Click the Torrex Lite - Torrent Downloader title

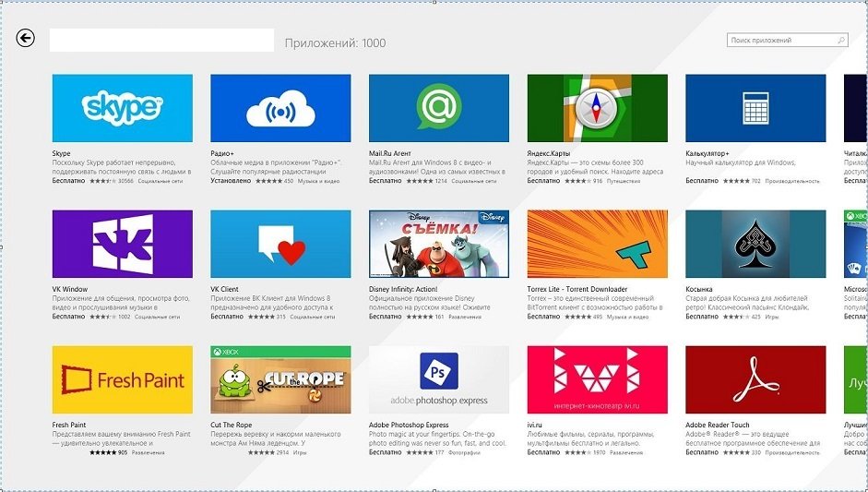pos(577,289)
